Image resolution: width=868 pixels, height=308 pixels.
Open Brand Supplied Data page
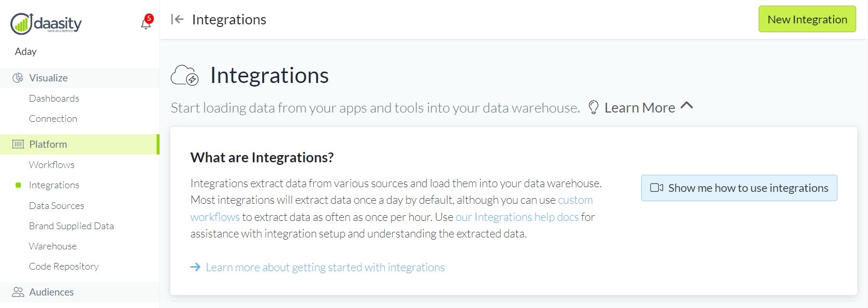[71, 226]
